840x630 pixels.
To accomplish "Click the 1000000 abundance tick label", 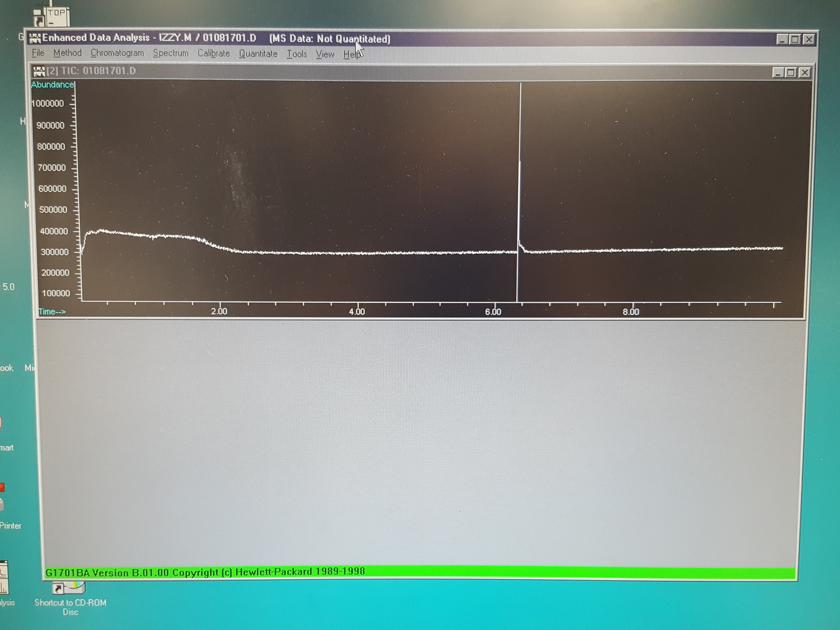I will coord(48,104).
